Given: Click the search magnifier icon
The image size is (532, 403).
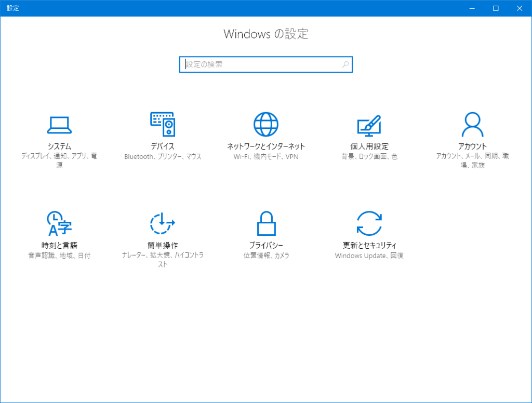Looking at the screenshot, I should [x=345, y=64].
